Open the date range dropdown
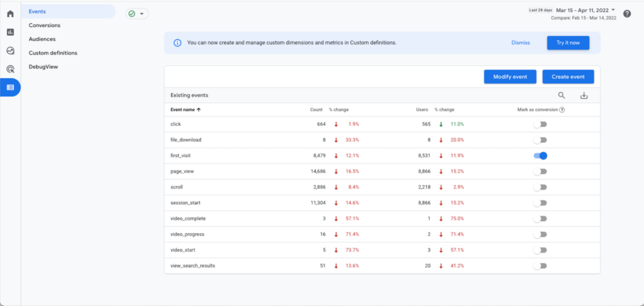The image size is (644, 306). (586, 10)
